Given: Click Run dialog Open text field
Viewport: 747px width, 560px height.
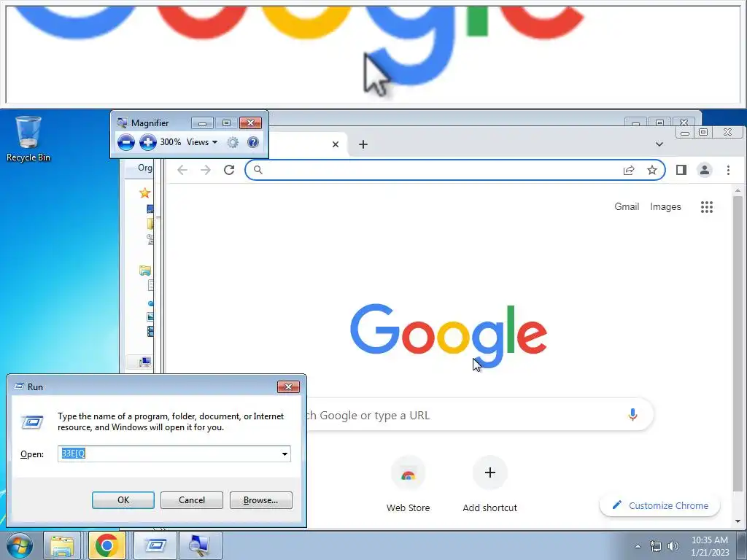Looking at the screenshot, I should tap(169, 454).
